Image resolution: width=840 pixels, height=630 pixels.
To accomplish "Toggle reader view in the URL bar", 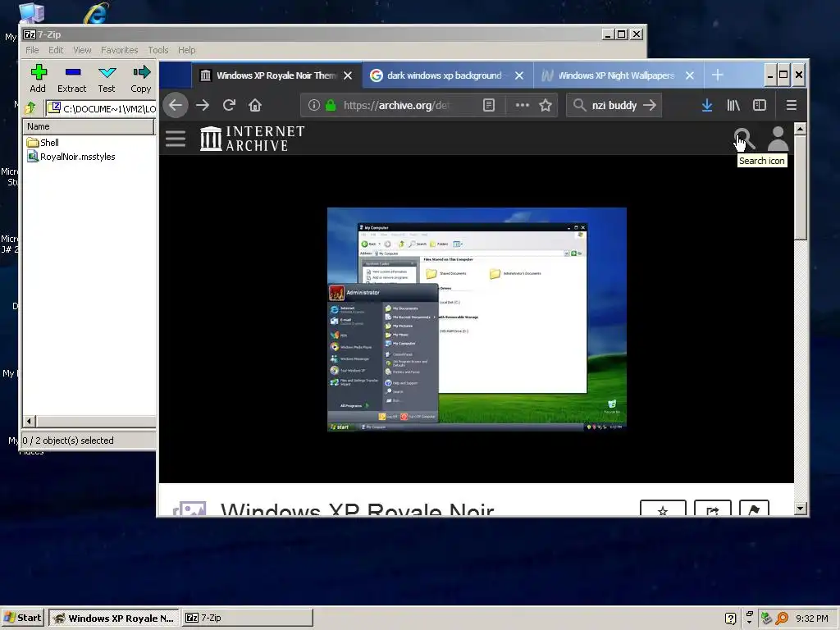I will pos(489,105).
